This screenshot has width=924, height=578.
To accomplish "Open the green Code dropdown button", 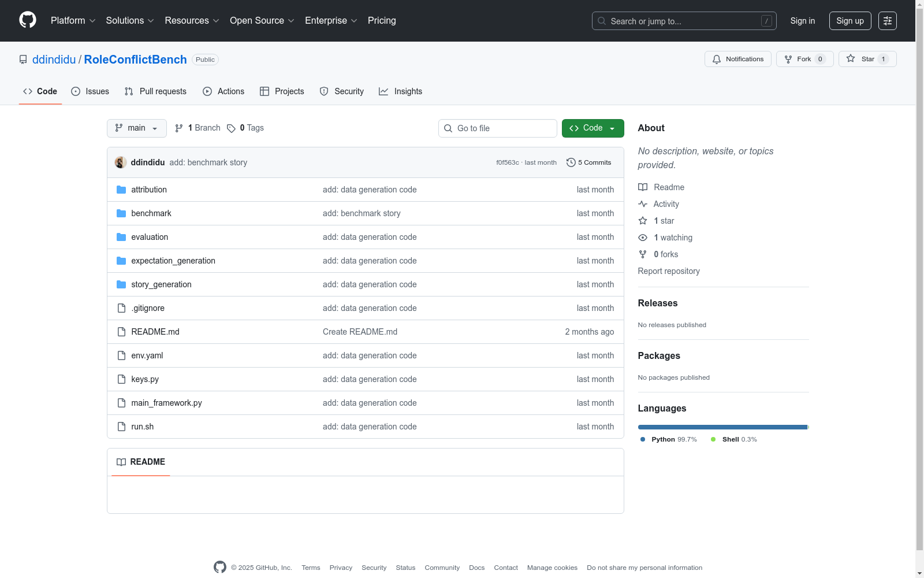I will point(593,128).
